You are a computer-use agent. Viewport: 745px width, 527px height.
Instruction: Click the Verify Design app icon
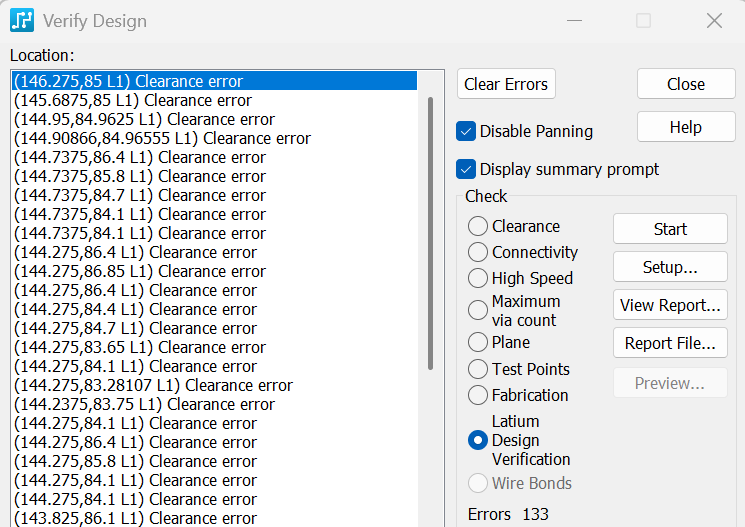(21, 20)
